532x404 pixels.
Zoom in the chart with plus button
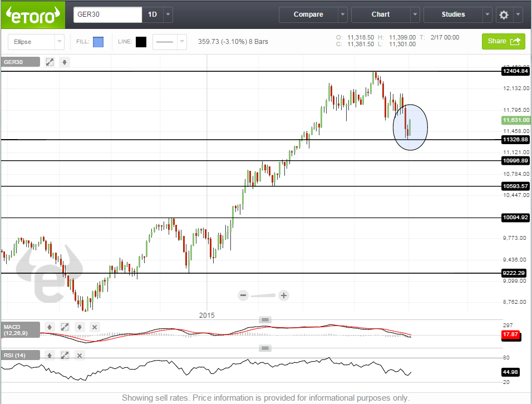[x=284, y=295]
